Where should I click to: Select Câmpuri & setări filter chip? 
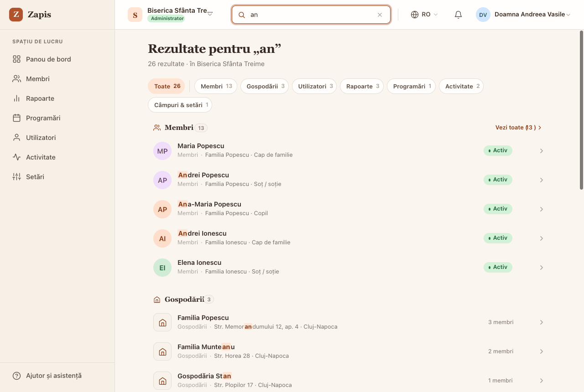click(x=180, y=105)
